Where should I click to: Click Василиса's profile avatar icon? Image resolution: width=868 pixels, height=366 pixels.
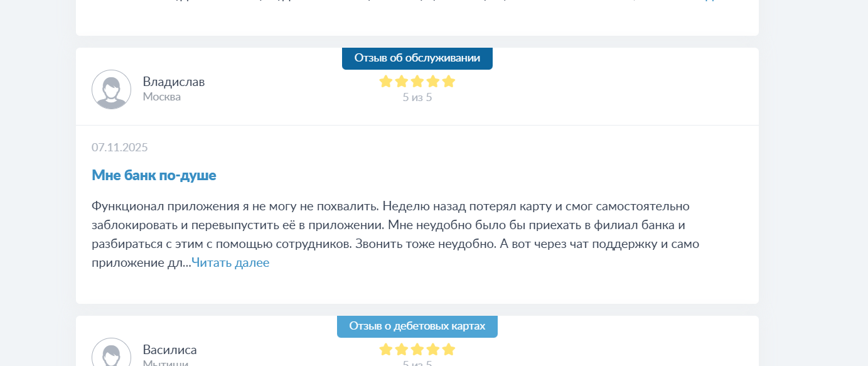click(111, 354)
